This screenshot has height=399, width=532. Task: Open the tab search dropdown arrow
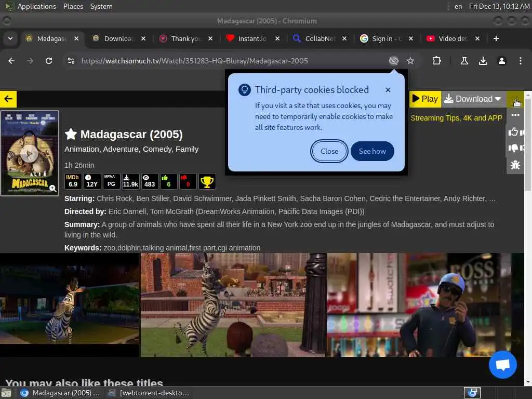coord(10,38)
